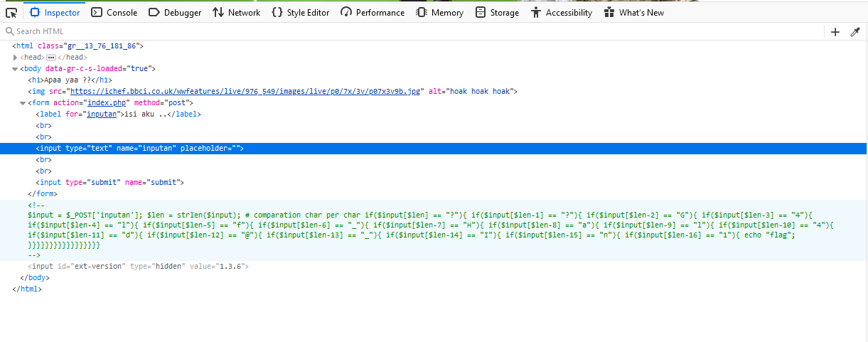Click the search magnifier icon
868x342 pixels.
(9, 31)
